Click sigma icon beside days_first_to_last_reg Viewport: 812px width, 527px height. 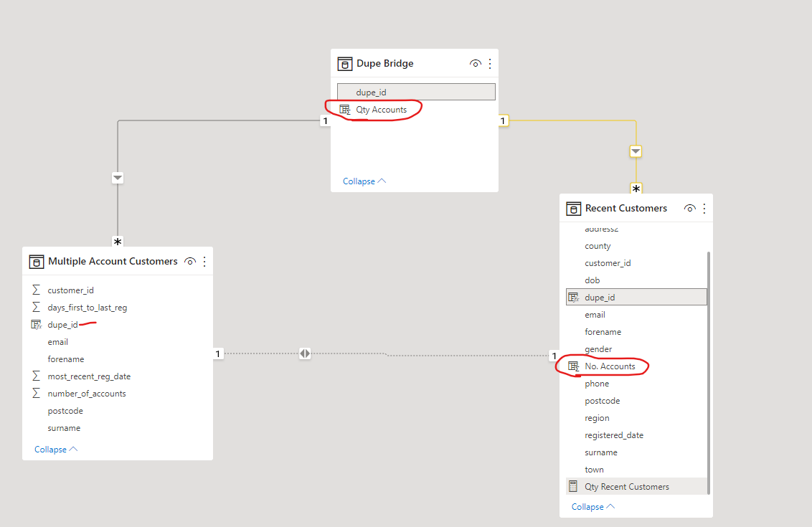tap(37, 308)
